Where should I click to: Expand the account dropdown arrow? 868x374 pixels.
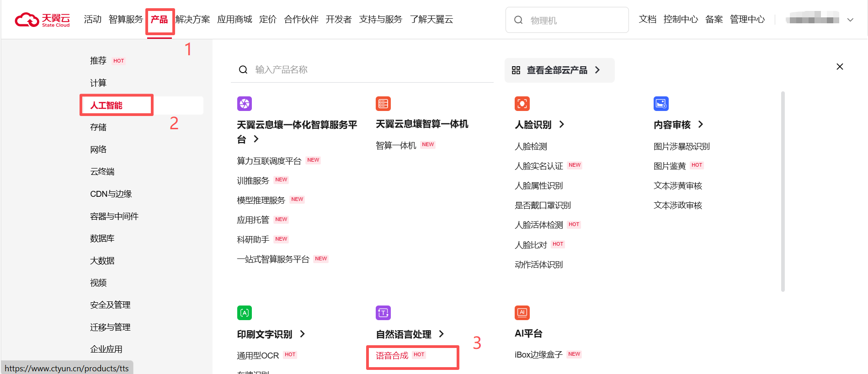850,20
